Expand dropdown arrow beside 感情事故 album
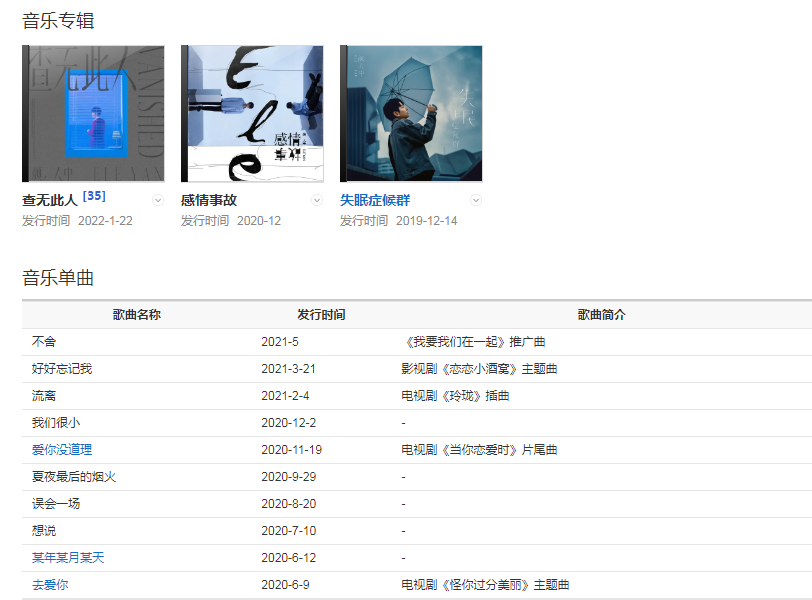This screenshot has height=600, width=812. click(x=317, y=200)
